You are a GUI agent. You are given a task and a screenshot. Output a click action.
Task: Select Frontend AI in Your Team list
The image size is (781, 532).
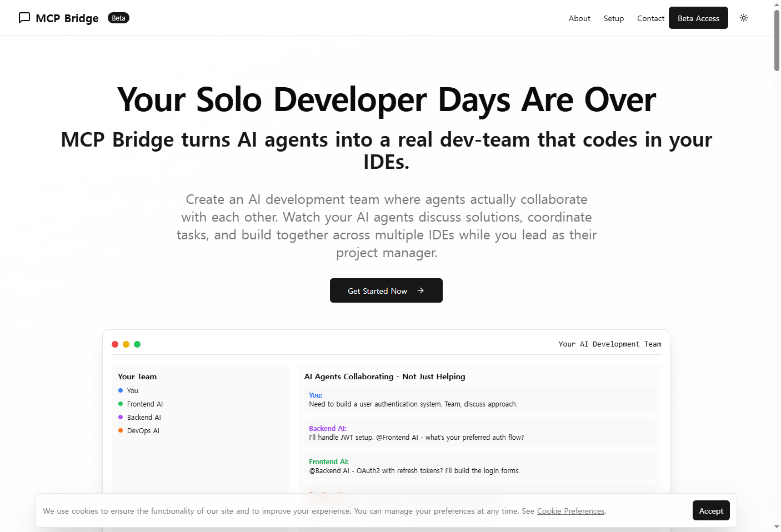tap(145, 404)
